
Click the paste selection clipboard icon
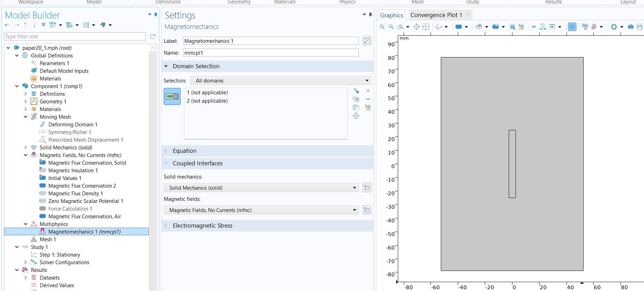[x=356, y=108]
